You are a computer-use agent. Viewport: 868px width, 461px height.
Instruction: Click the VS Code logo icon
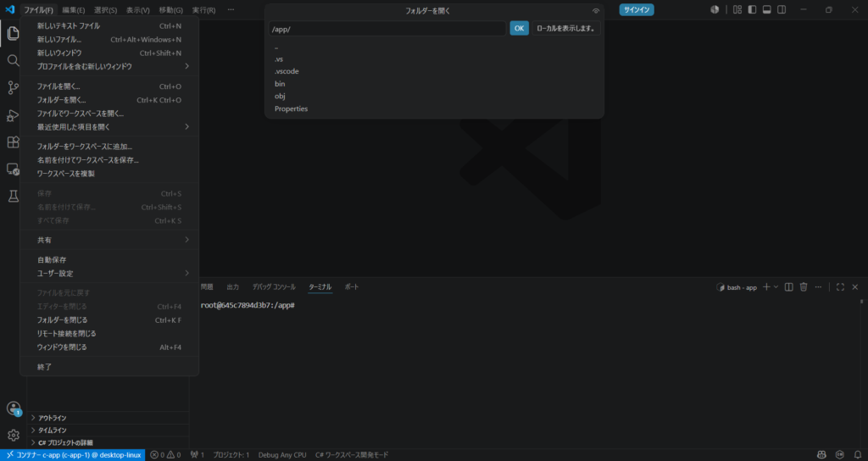[9, 9]
